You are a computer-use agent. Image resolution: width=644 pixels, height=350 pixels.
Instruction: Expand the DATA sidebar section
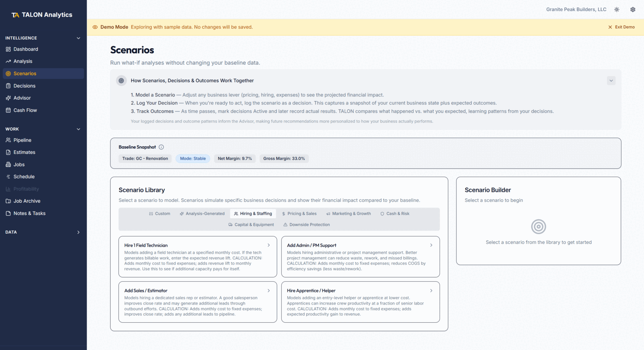(x=78, y=232)
